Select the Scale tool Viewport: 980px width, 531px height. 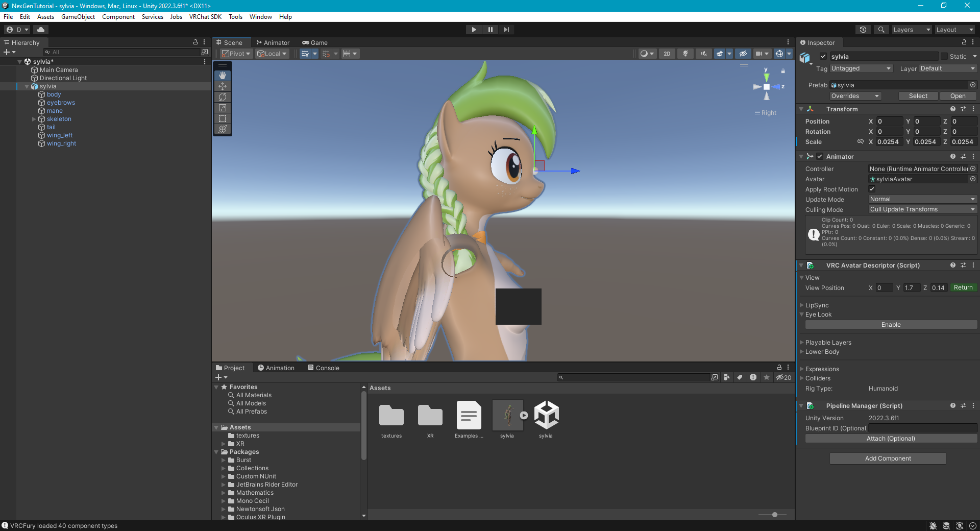[x=223, y=108]
